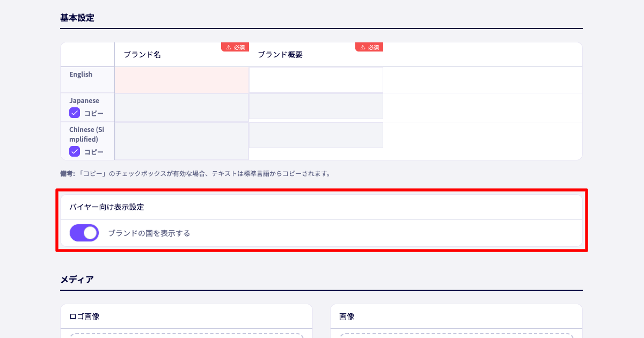Image resolution: width=644 pixels, height=338 pixels.
Task: Click the Chinese (Simplified) ブランド名 field
Action: tap(181, 141)
